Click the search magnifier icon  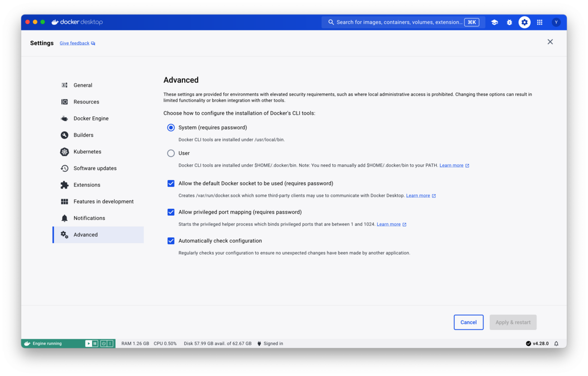click(331, 22)
